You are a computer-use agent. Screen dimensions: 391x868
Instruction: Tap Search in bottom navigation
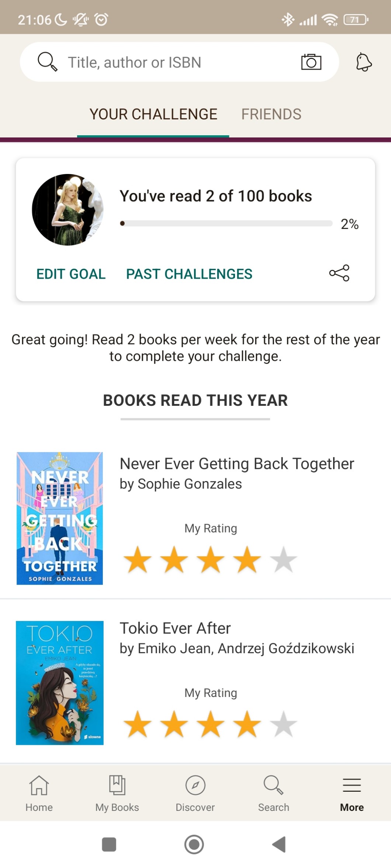[273, 792]
